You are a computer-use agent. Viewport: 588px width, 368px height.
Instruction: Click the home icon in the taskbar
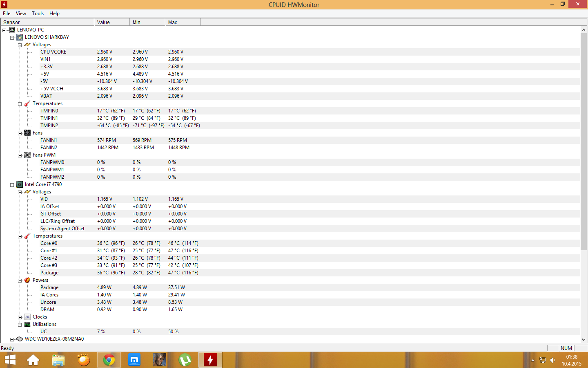[33, 360]
